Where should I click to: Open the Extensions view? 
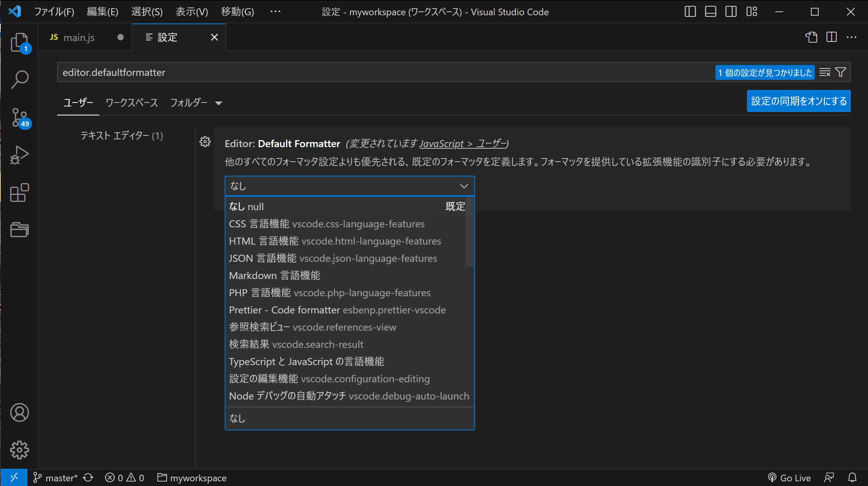tap(20, 193)
